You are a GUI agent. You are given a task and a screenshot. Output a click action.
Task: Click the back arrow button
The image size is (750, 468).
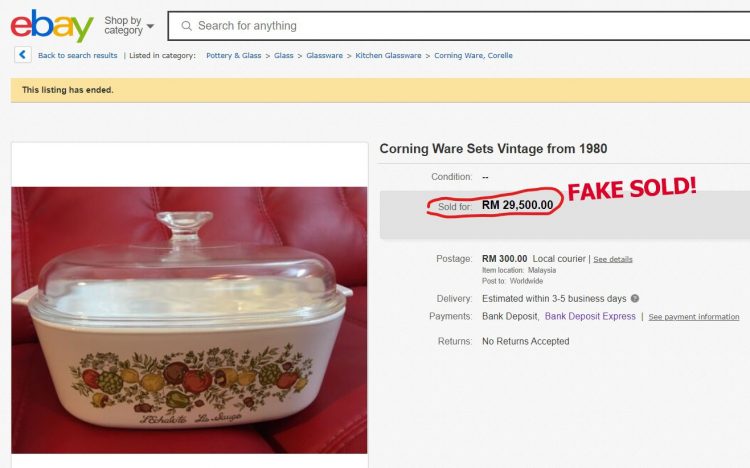pyautogui.click(x=22, y=55)
